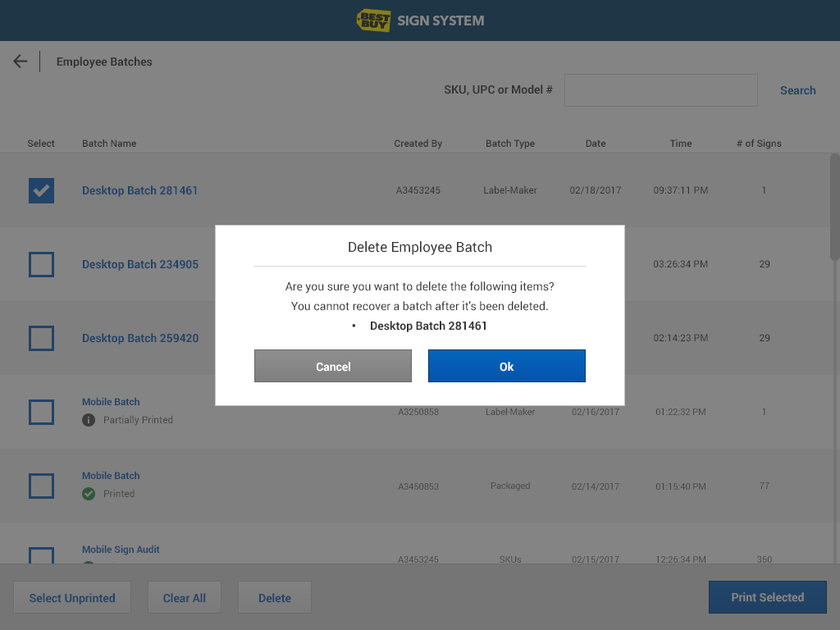Viewport: 840px width, 630px height.
Task: Click the SKUs batch type cell
Action: point(510,559)
